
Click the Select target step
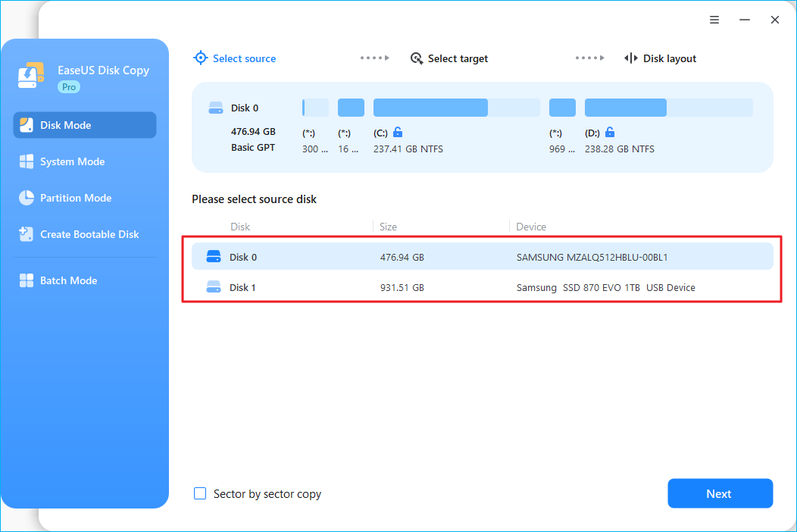[x=449, y=58]
